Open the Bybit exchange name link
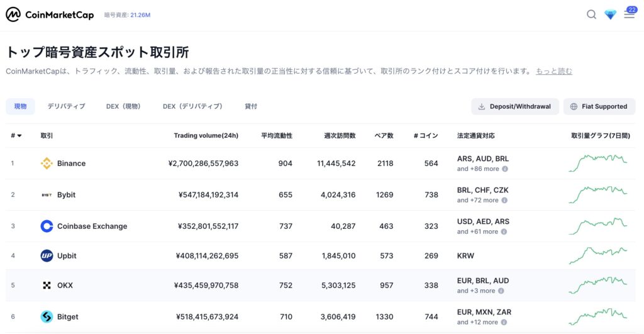This screenshot has width=644, height=334. tap(66, 195)
